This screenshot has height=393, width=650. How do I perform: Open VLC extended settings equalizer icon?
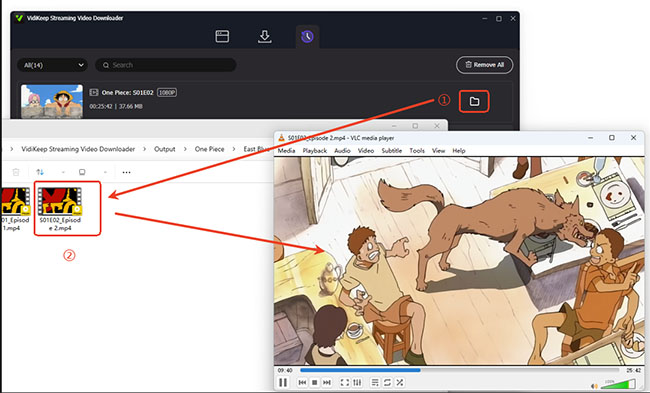(x=357, y=382)
